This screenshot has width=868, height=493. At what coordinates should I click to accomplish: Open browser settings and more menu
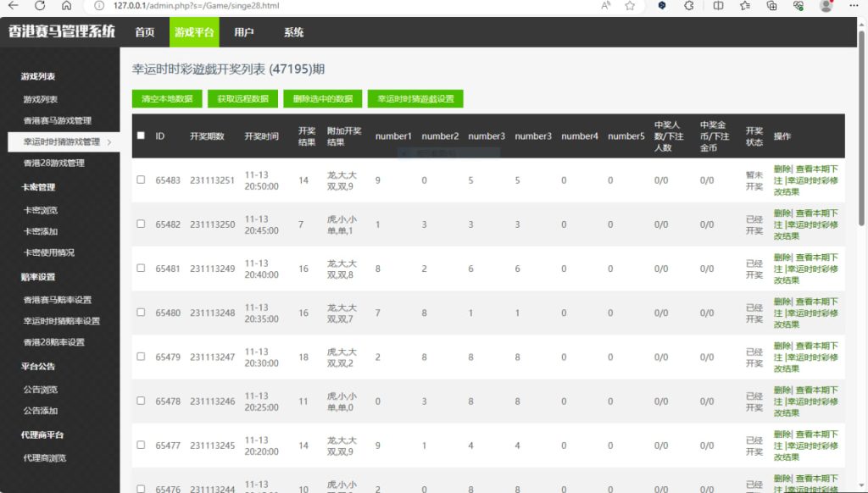tap(854, 6)
